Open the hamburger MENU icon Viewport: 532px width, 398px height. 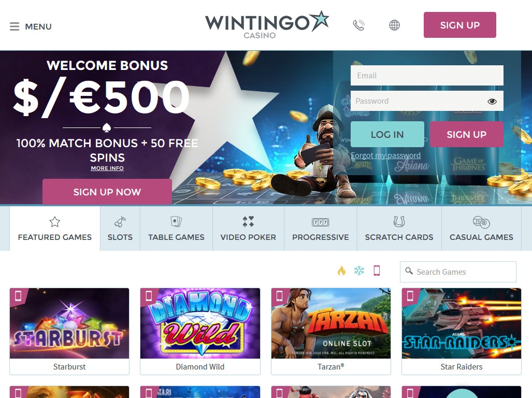(15, 26)
